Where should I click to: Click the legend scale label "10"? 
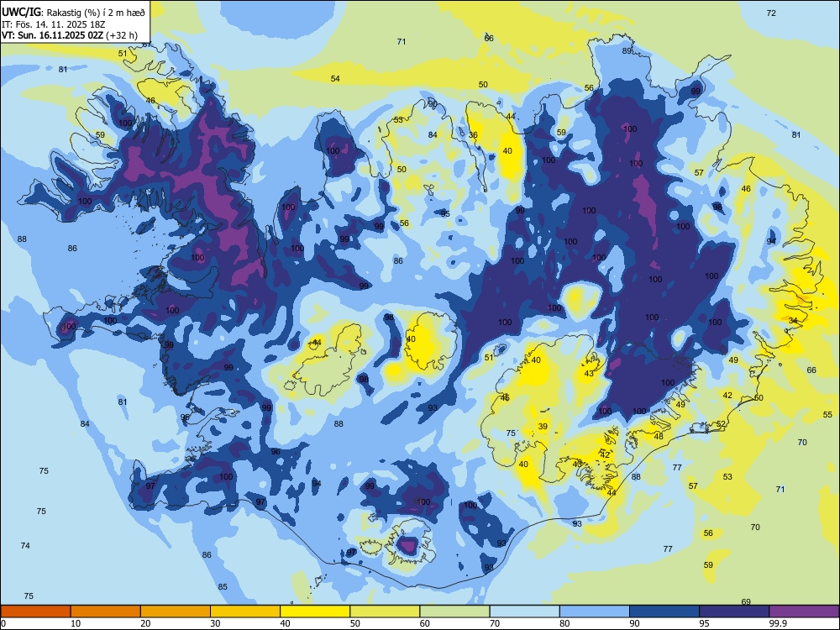(76, 623)
